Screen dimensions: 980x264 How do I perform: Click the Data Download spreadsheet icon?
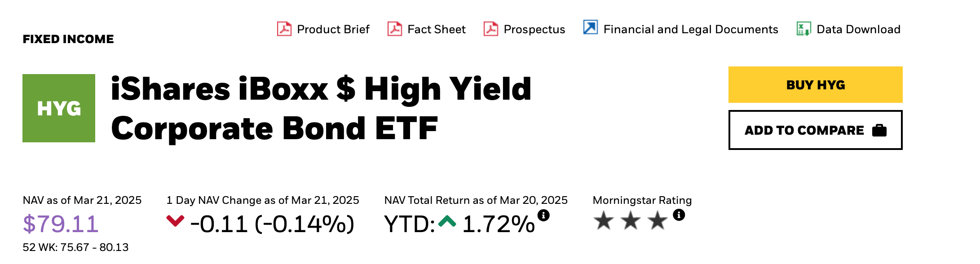[x=803, y=29]
